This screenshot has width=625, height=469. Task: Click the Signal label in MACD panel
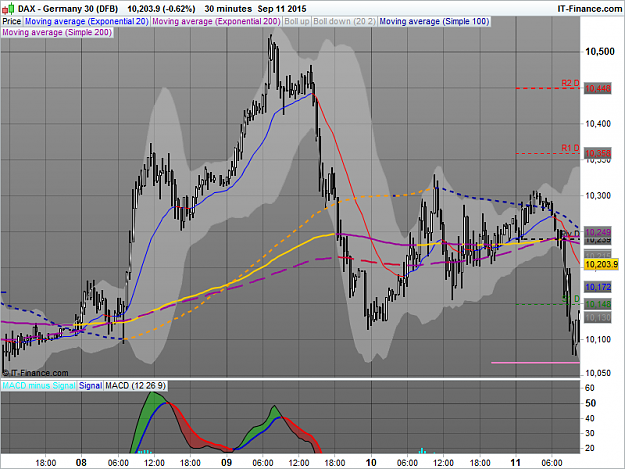click(x=90, y=386)
